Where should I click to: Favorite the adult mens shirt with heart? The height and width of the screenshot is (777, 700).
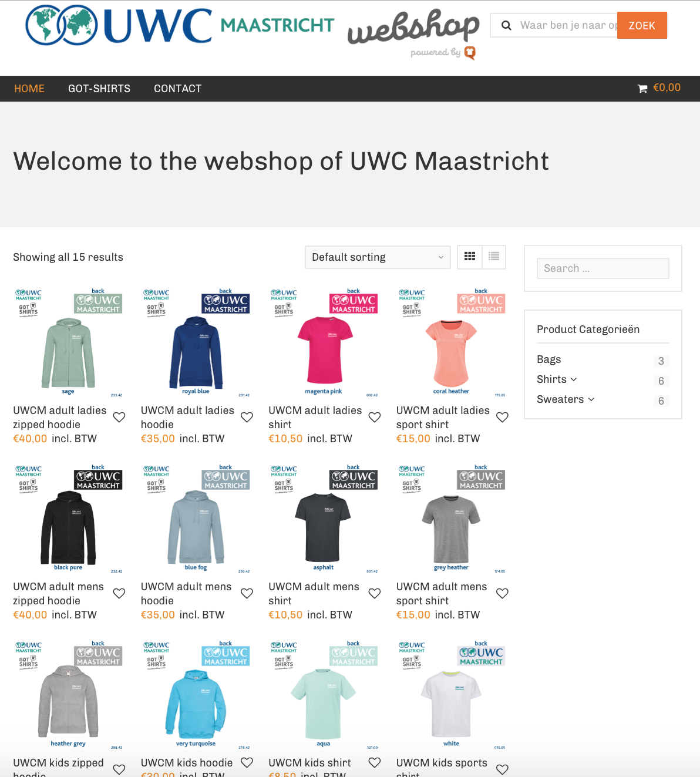pos(375,593)
